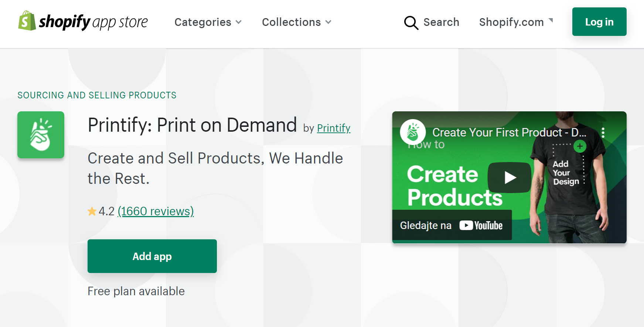Expand the Categories dropdown menu
This screenshot has width=644, height=327.
pyautogui.click(x=208, y=22)
